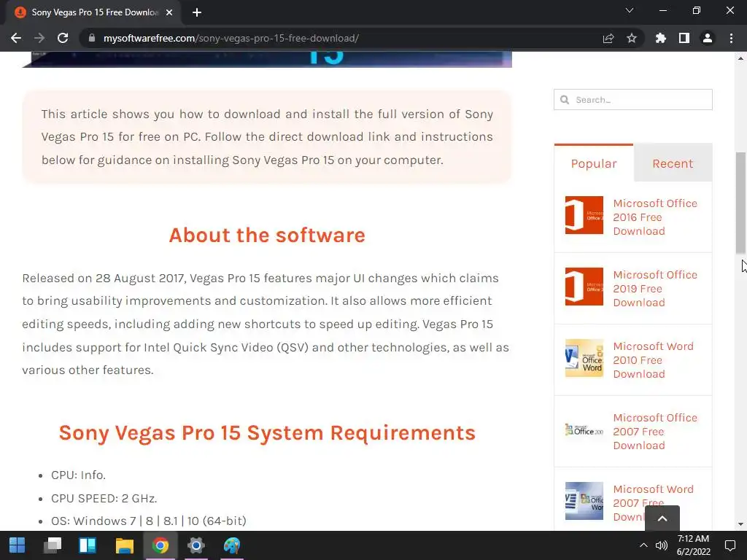This screenshot has width=747, height=560.
Task: Click the "CPU: Info." list item
Action: (x=78, y=475)
